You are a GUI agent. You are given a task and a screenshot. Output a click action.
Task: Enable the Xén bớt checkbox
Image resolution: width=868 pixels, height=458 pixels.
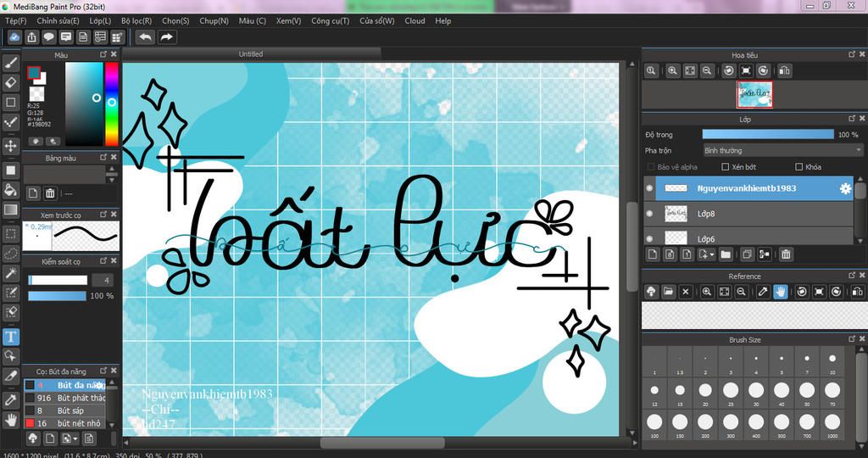pyautogui.click(x=726, y=167)
